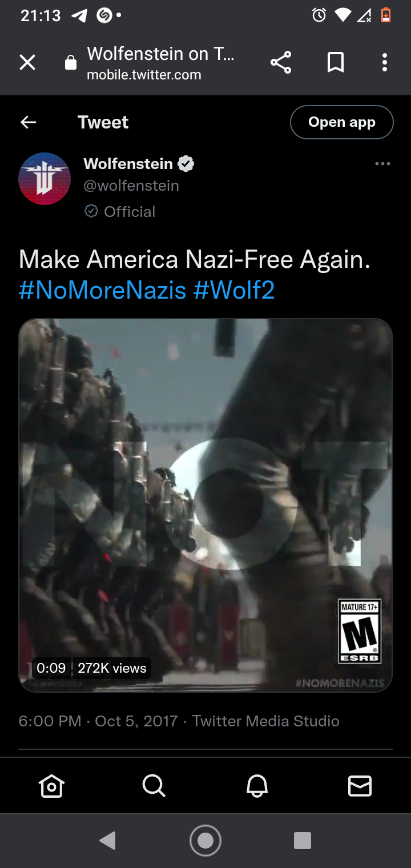This screenshot has height=868, width=411.
Task: Open the #NoMoreNazis hashtag
Action: tap(103, 290)
